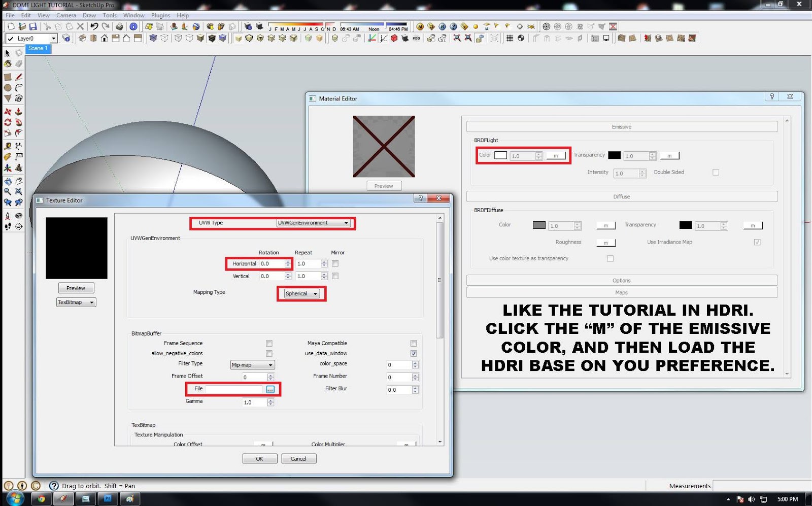Open Model Info with the blue info icon
The image size is (812, 506).
click(x=133, y=26)
